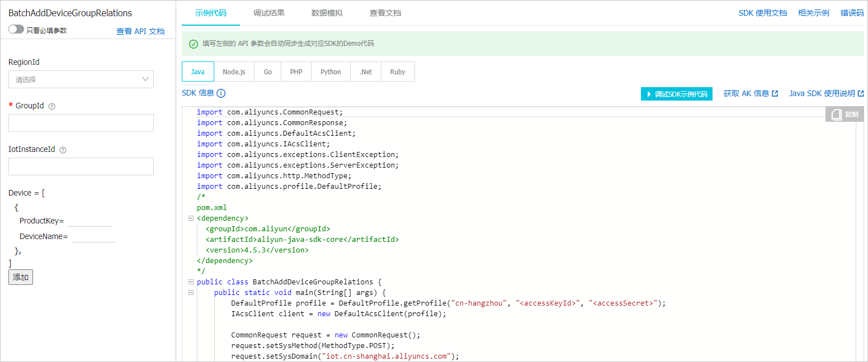Screen dimensions: 868x362
Task: Click the 'request.setSysMethod(MethodType.POST);' code line
Action: click(x=313, y=345)
